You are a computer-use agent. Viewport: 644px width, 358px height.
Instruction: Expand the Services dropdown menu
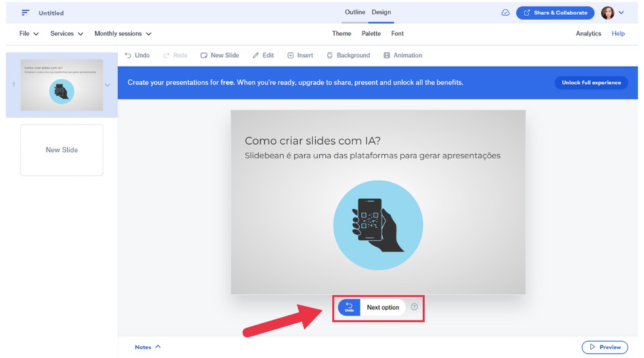coord(67,33)
